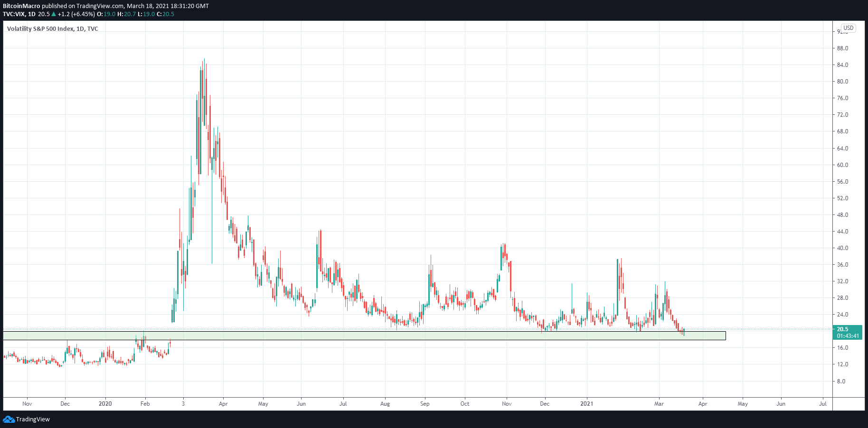Image resolution: width=868 pixels, height=428 pixels.
Task: Click the Jul label at far right
Action: pyautogui.click(x=823, y=404)
